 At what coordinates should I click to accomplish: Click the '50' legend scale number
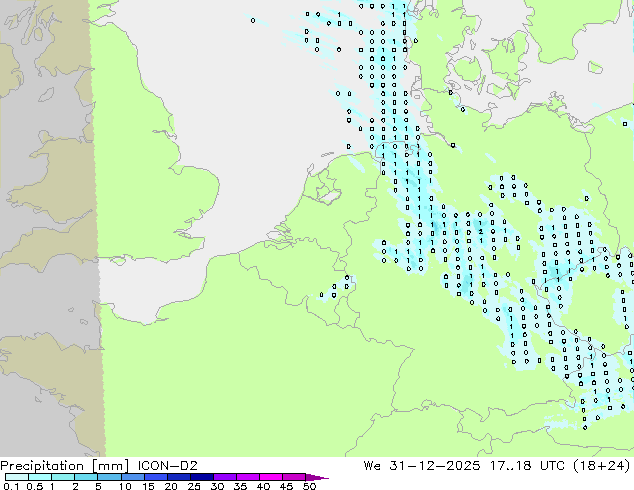pyautogui.click(x=309, y=486)
